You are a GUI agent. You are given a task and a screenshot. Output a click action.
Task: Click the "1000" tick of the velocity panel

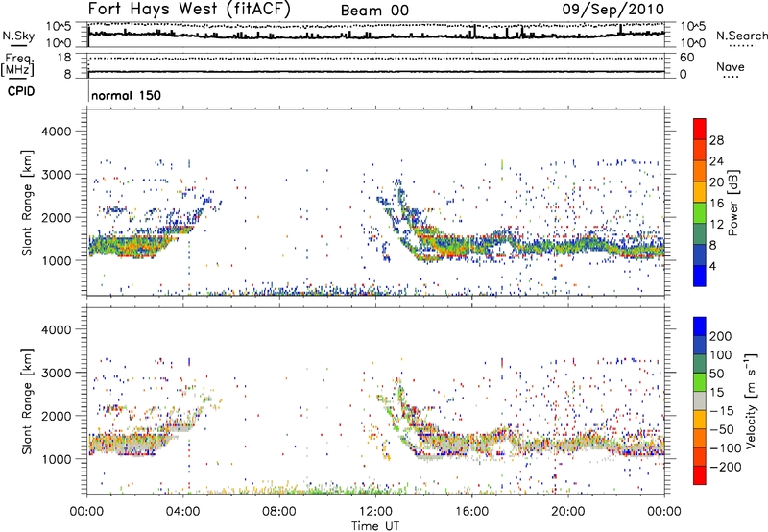pyautogui.click(x=57, y=459)
